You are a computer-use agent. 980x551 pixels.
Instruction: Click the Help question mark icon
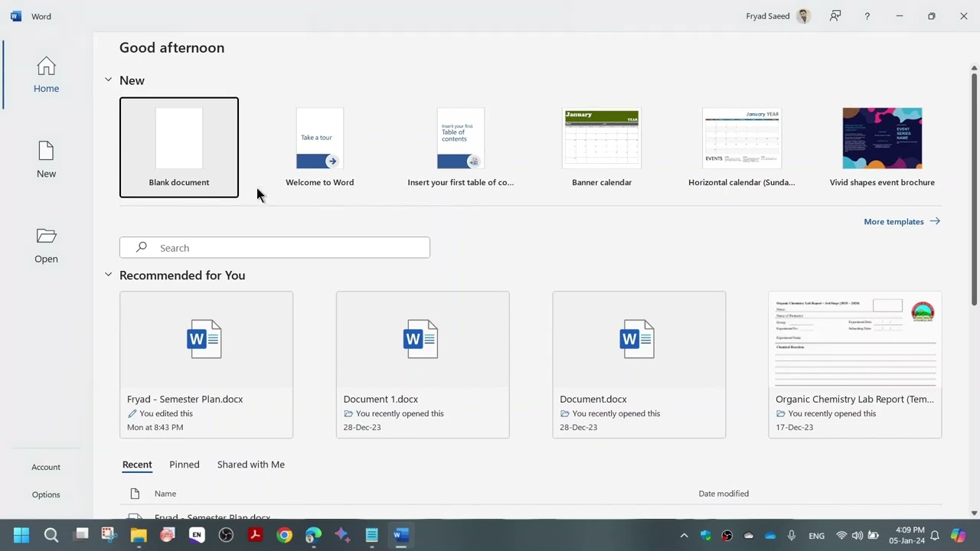click(x=867, y=16)
